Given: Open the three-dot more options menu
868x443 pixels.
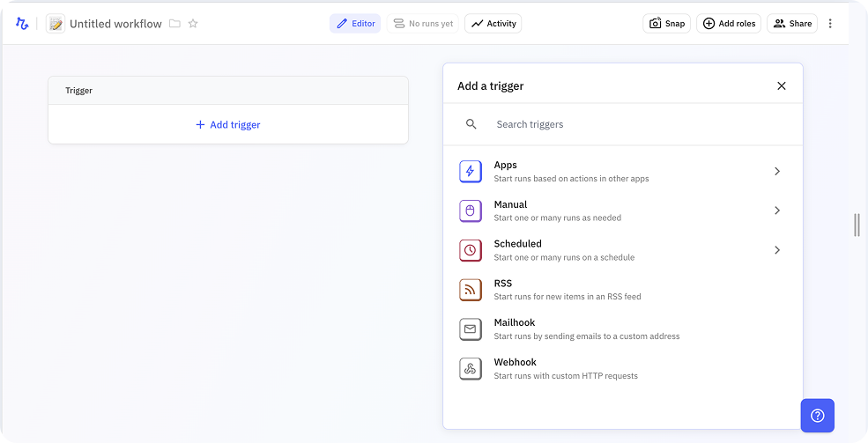Looking at the screenshot, I should [830, 24].
